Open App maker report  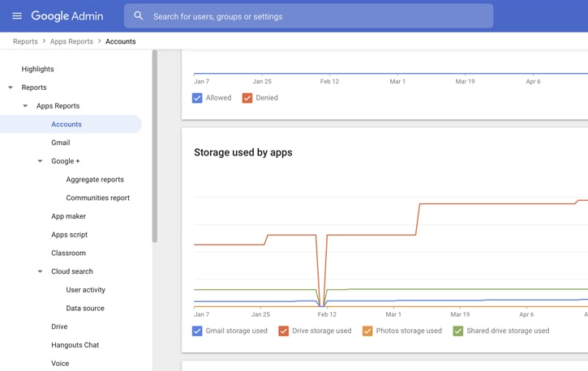coord(68,216)
